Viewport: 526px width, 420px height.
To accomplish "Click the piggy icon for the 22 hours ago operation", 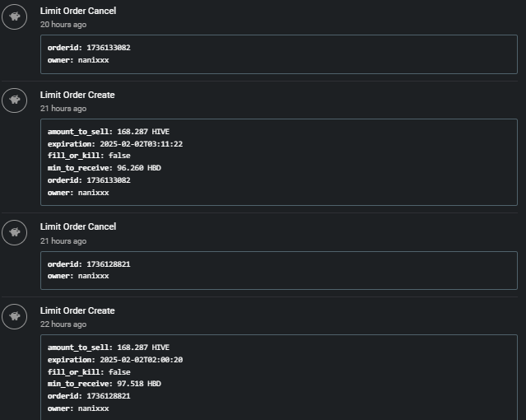I will 14,316.
